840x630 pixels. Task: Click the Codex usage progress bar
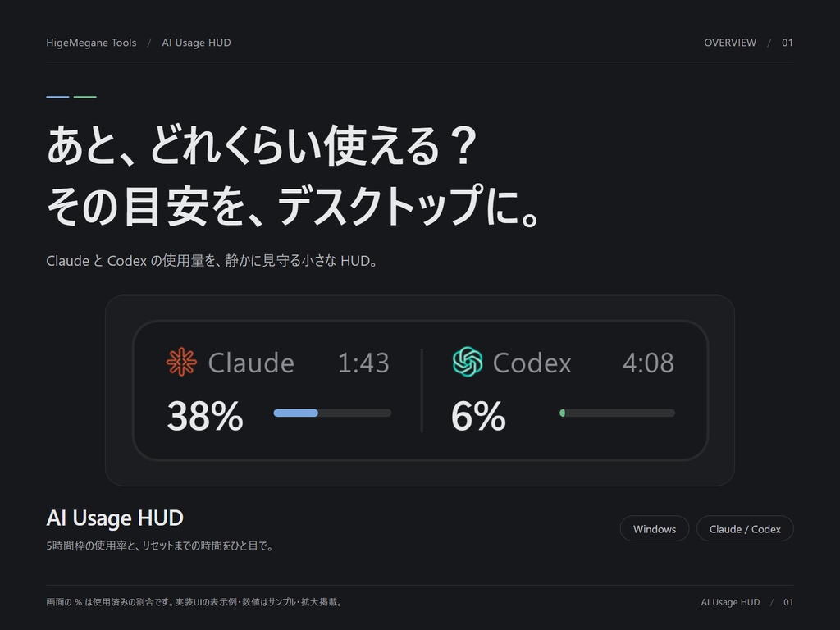(617, 413)
